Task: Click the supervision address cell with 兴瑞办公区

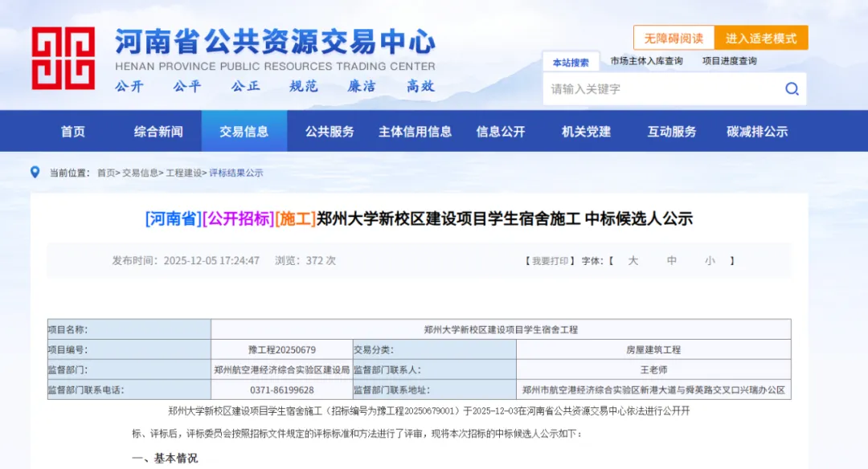Action: pos(653,390)
